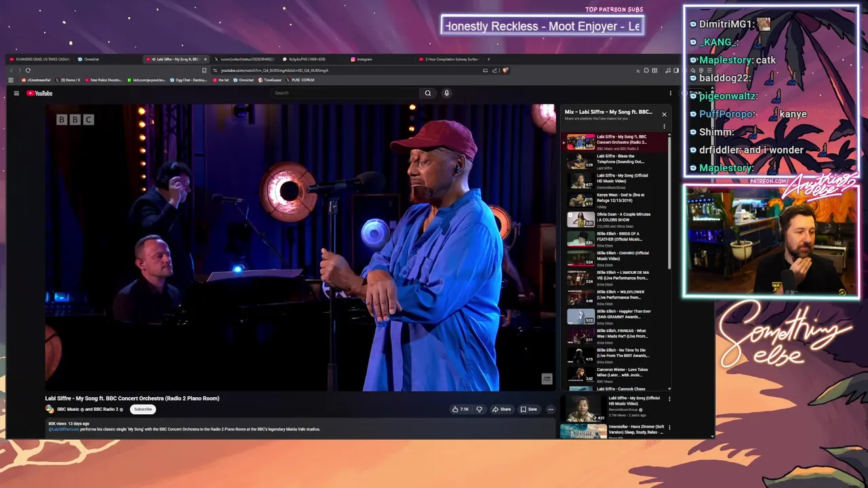Play Billie Eilish No Time To Die
868x488 pixels.
614,356
